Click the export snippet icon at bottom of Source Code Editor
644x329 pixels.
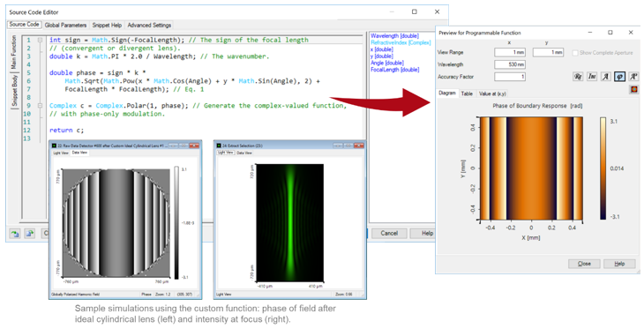(30, 233)
